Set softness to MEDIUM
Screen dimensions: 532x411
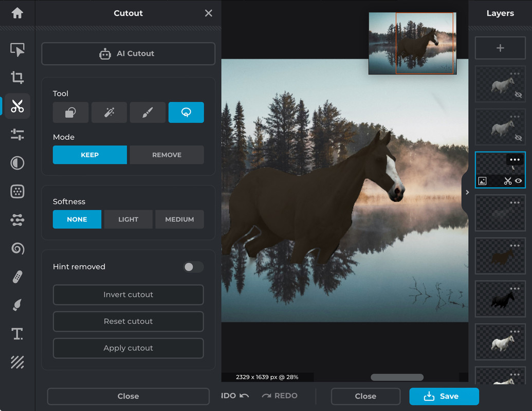179,219
